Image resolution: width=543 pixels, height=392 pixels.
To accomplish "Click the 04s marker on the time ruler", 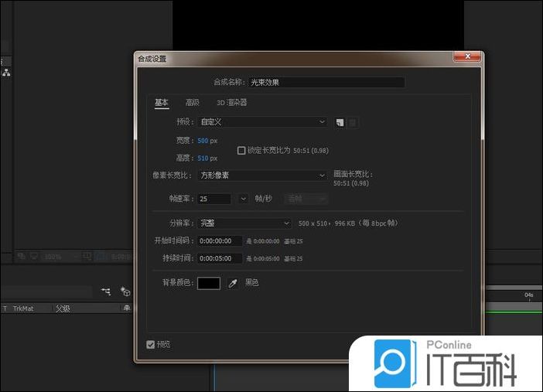I will (x=529, y=295).
